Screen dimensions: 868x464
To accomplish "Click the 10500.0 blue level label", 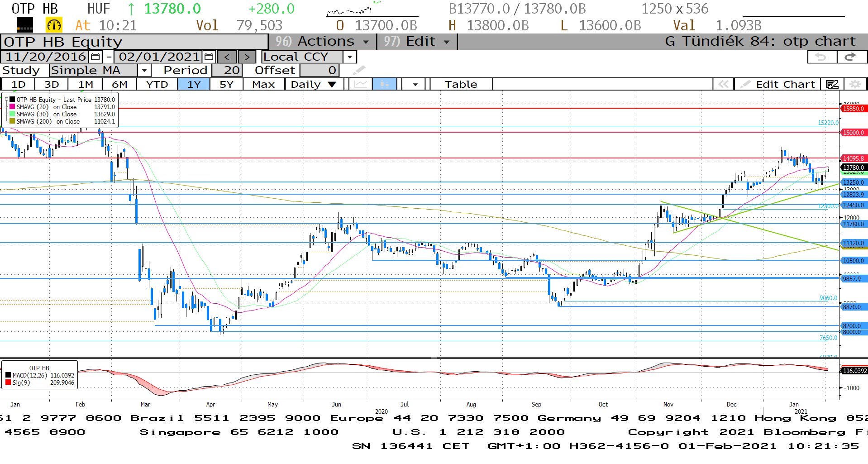I will pyautogui.click(x=854, y=261).
